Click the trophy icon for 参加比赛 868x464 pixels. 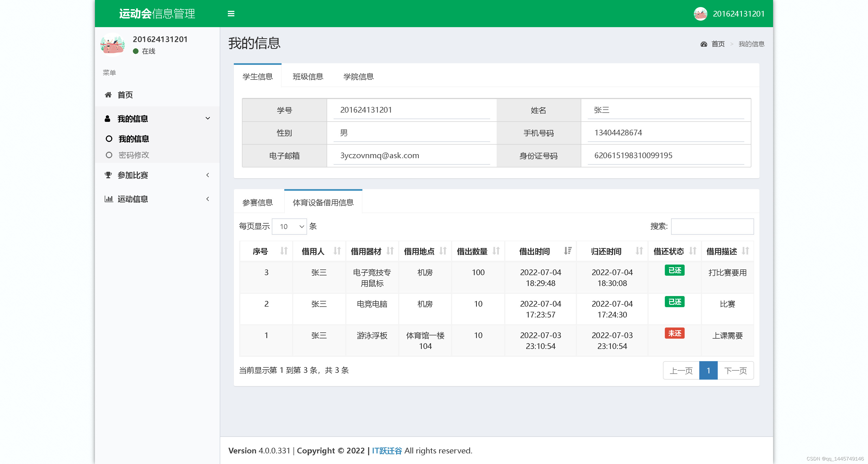[x=108, y=175]
